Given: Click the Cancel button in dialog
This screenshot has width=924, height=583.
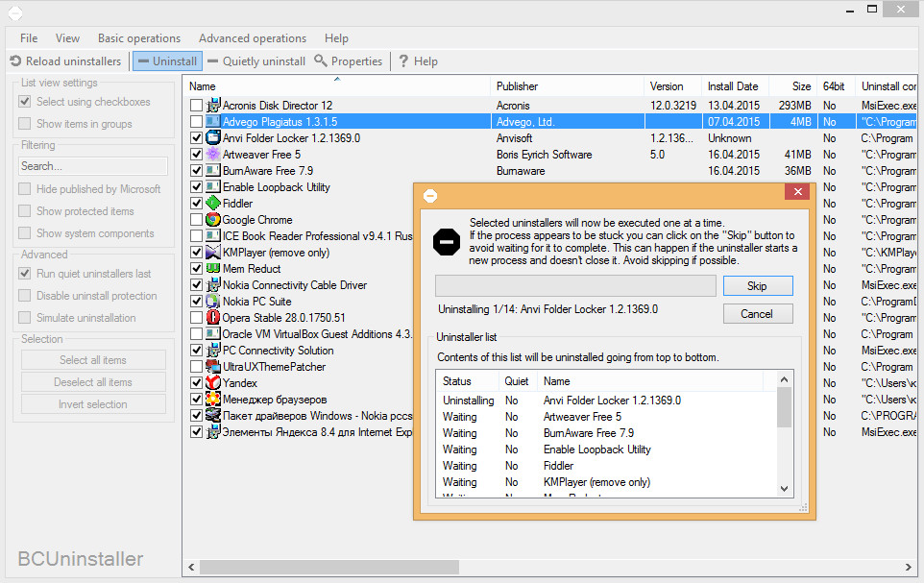Looking at the screenshot, I should (758, 314).
